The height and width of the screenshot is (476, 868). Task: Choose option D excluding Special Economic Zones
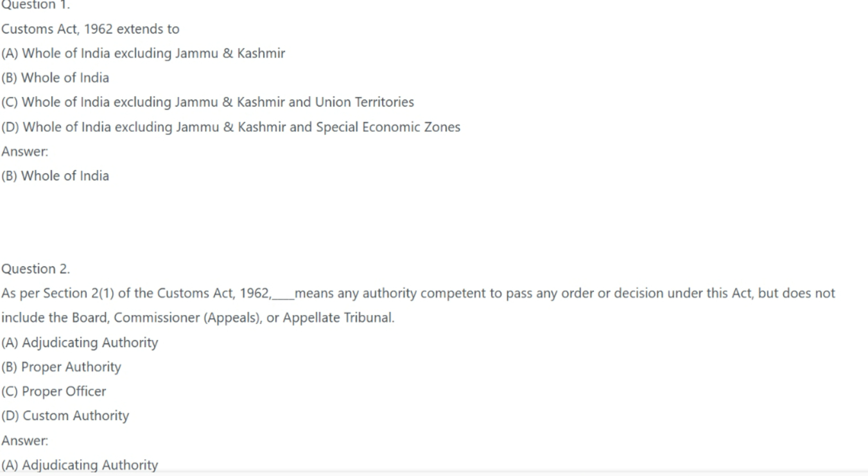(x=231, y=127)
